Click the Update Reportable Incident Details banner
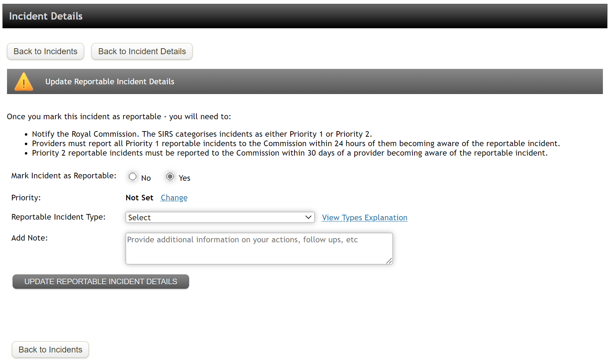The height and width of the screenshot is (364, 612). [110, 81]
